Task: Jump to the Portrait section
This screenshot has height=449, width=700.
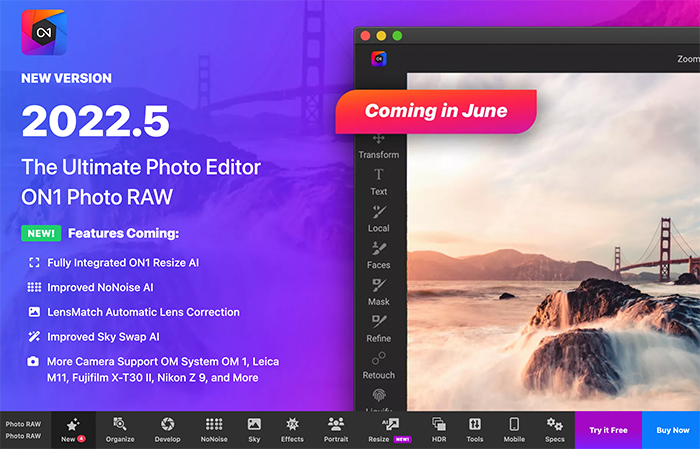Action: 336,430
